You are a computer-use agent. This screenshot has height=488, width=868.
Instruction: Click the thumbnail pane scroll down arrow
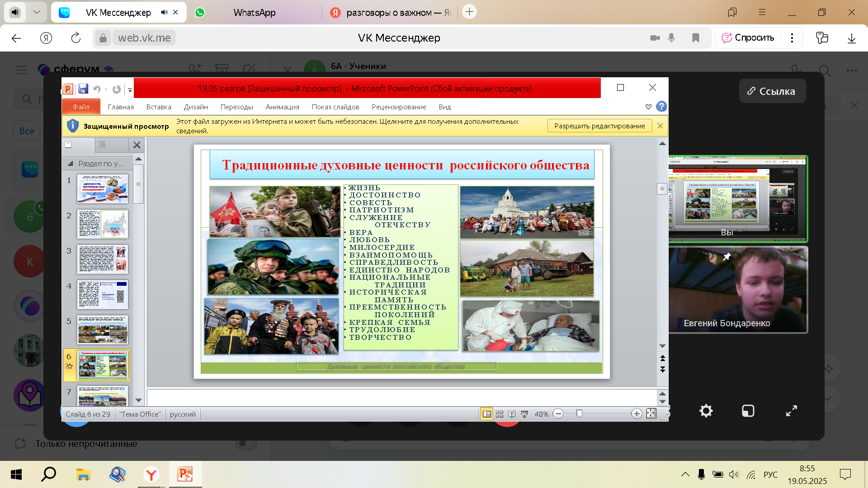point(139,400)
